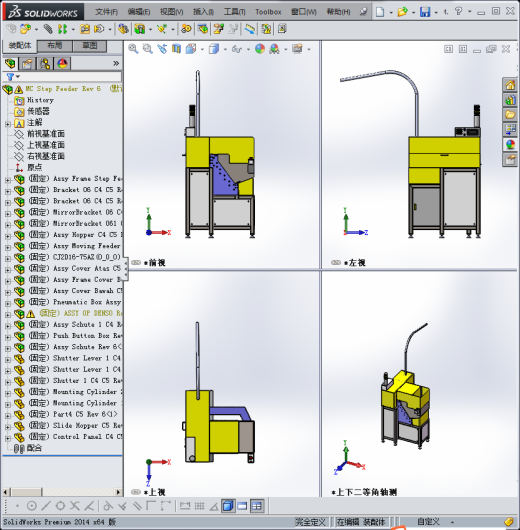The width and height of the screenshot is (520, 530).
Task: Select the Pneumatic Box Assy component
Action: [x=87, y=302]
